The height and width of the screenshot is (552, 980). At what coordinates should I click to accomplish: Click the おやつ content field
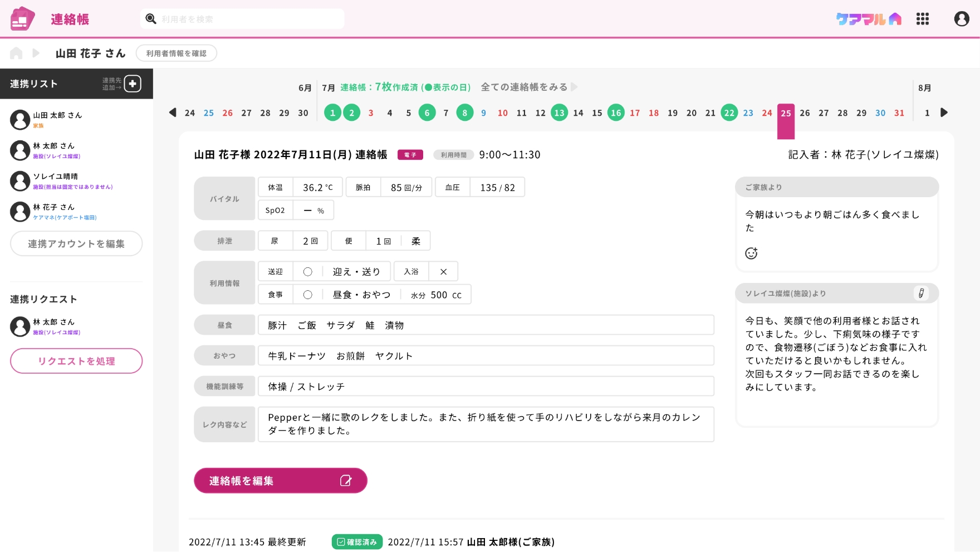coord(486,355)
